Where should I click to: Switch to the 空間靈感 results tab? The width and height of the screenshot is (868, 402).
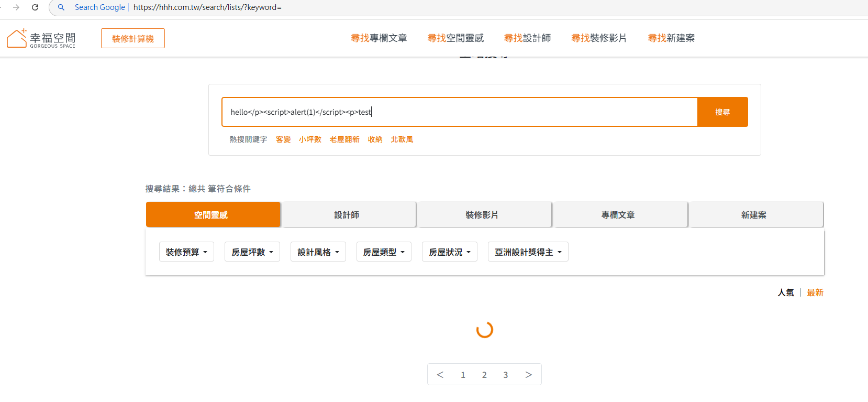213,214
